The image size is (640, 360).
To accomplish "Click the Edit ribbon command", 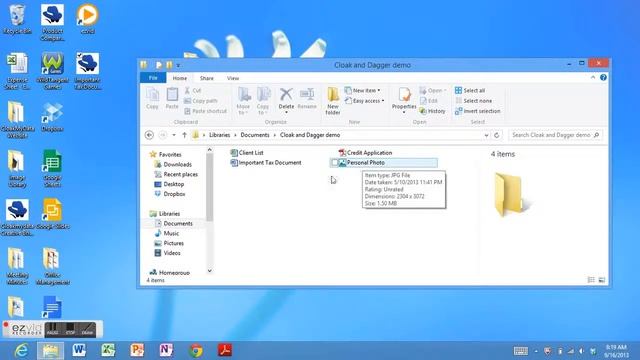I will tap(429, 100).
